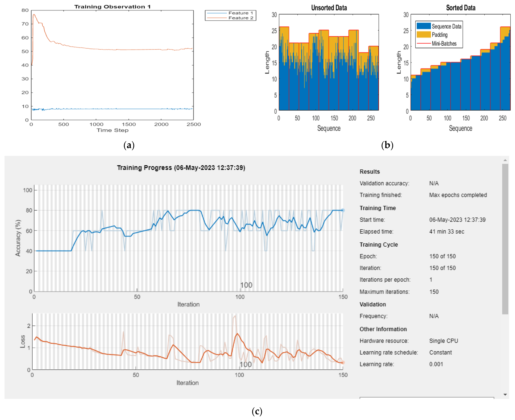The image size is (515, 420).
Task: Click the Learning rate value 0.001
Action: click(436, 364)
